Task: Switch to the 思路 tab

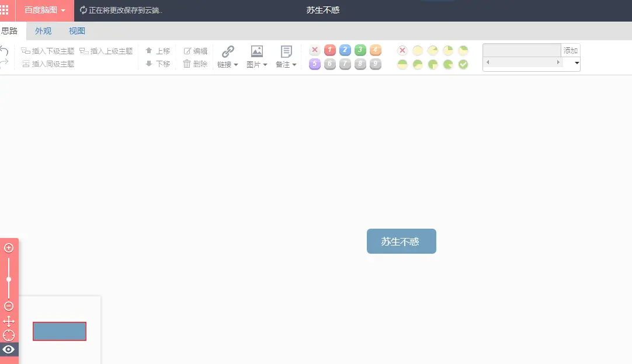Action: coord(10,31)
